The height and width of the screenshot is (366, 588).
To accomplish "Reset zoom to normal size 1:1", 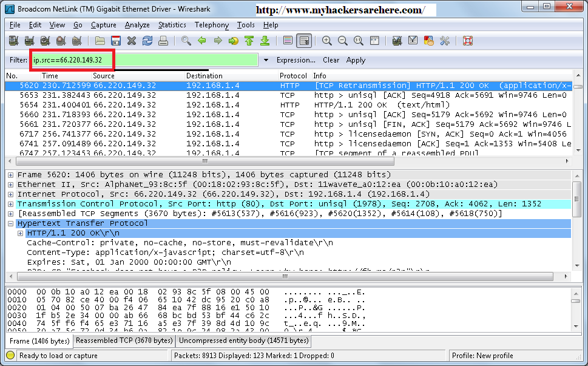I will [359, 41].
